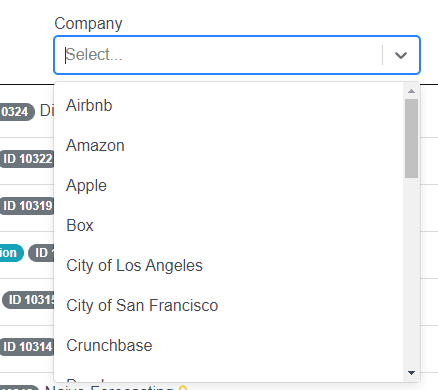
Task: Click the scrollbar down arrow in dropdown
Action: pos(411,373)
